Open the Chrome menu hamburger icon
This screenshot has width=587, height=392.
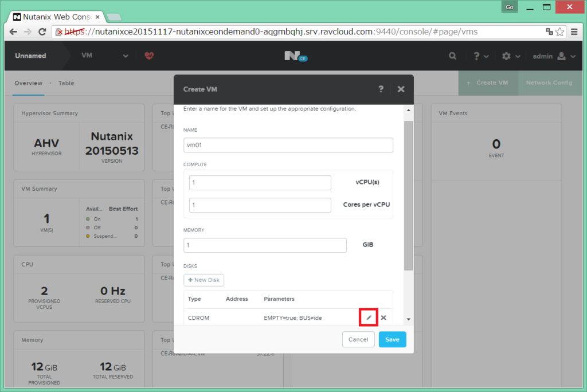pos(574,32)
